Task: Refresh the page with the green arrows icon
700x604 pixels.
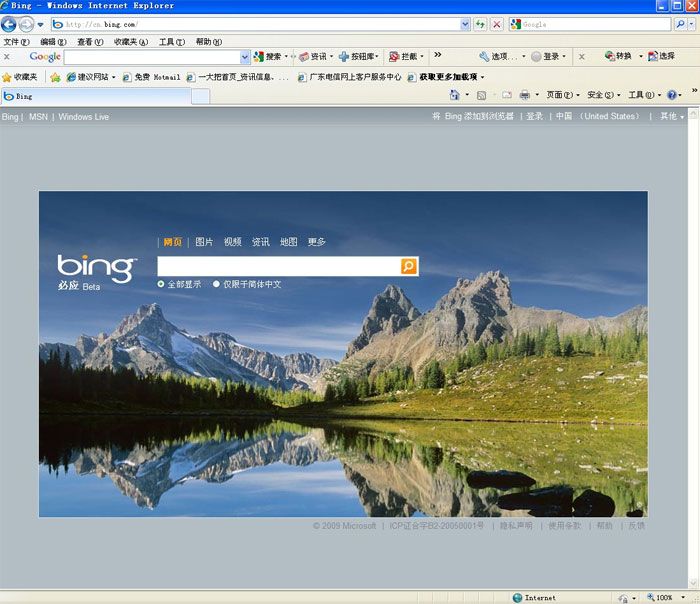Action: pos(480,25)
